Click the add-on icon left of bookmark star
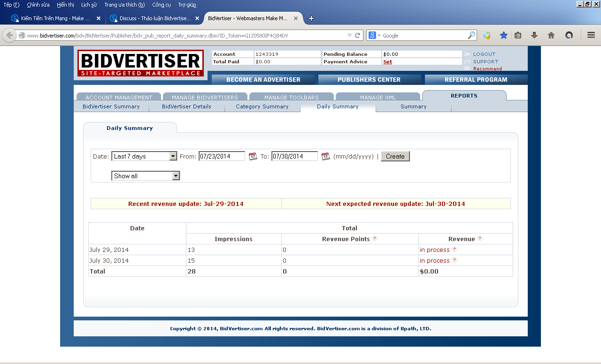 487,35
